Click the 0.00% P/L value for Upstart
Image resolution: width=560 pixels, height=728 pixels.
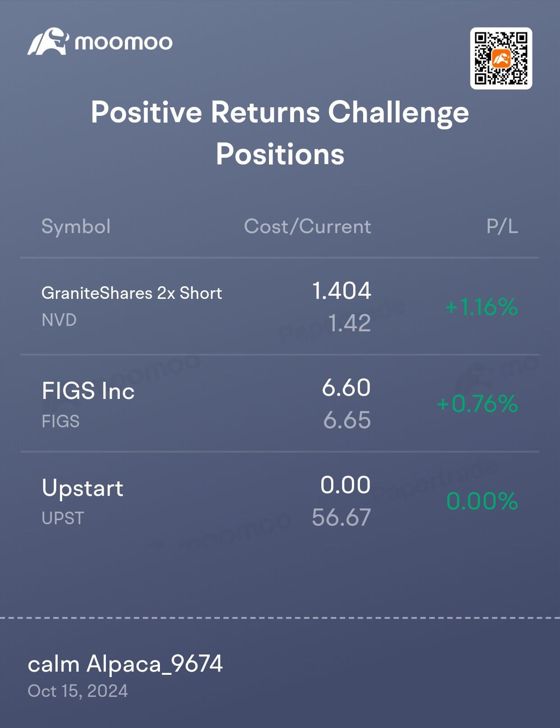[482, 501]
